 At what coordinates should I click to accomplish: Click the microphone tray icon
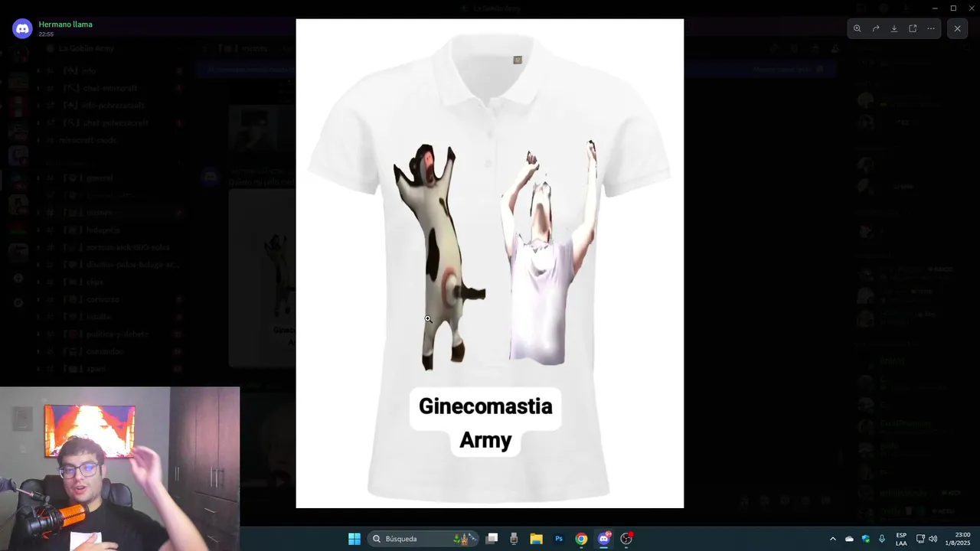point(882,539)
